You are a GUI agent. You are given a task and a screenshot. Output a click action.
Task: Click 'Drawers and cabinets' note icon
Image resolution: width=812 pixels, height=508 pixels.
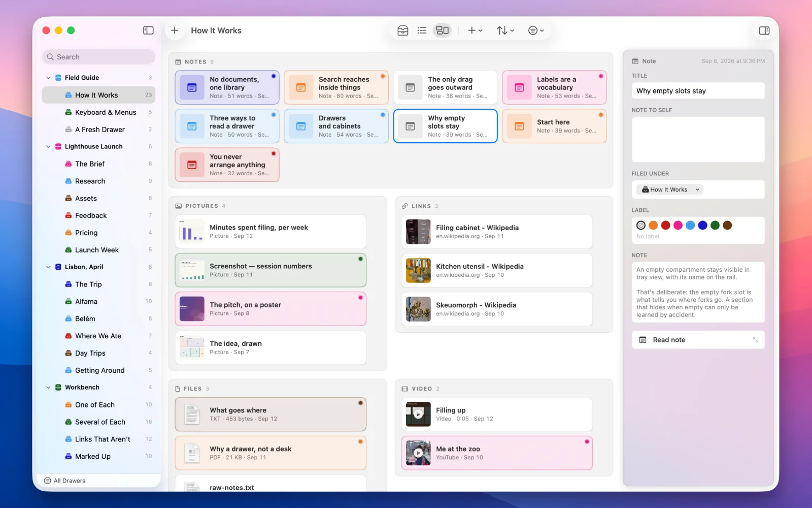[301, 126]
